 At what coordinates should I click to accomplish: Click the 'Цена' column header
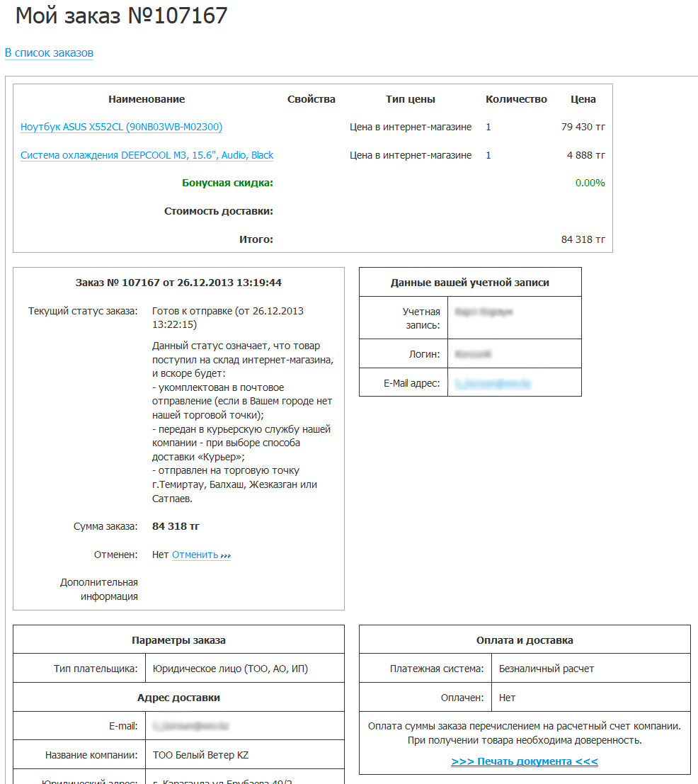(583, 99)
